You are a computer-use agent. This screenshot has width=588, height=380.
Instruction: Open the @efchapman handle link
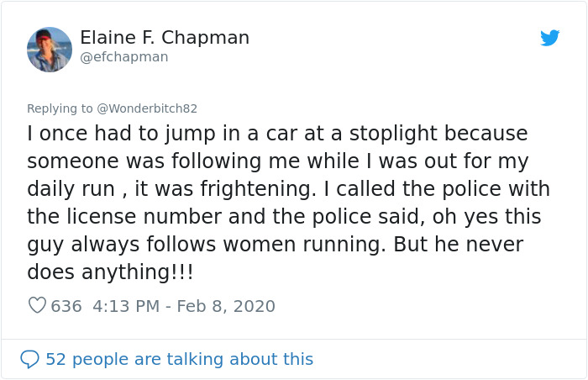[x=124, y=57]
